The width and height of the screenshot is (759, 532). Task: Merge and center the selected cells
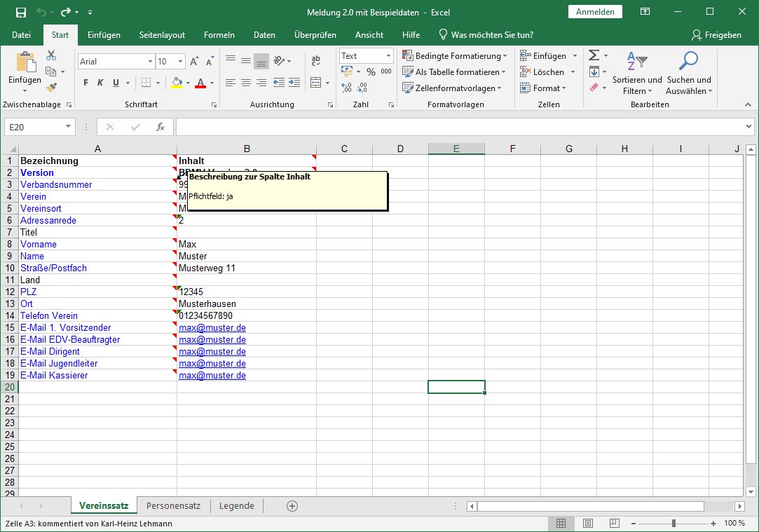315,83
